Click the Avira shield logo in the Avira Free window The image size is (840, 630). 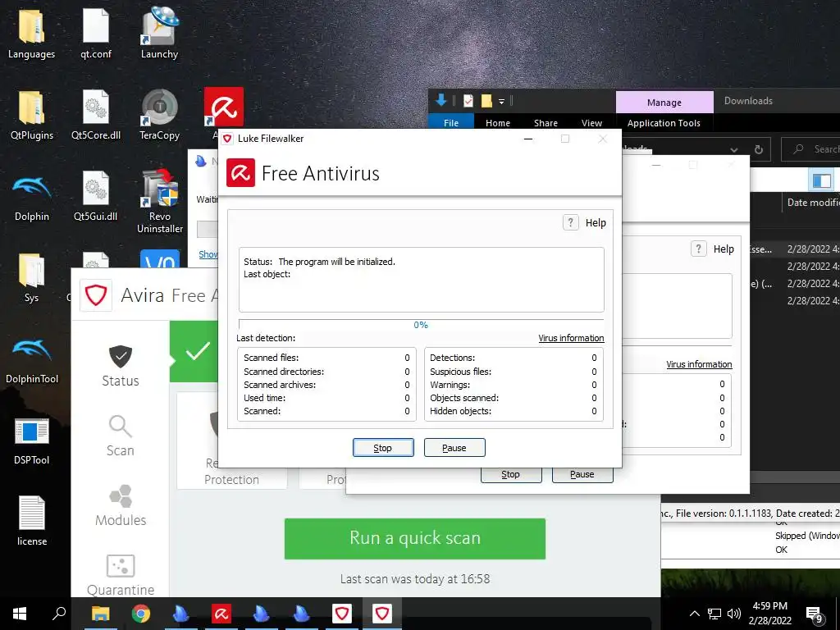point(96,295)
